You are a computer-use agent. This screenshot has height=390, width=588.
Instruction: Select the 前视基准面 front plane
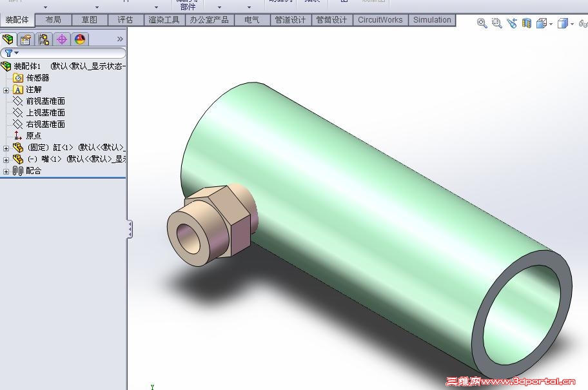(45, 101)
